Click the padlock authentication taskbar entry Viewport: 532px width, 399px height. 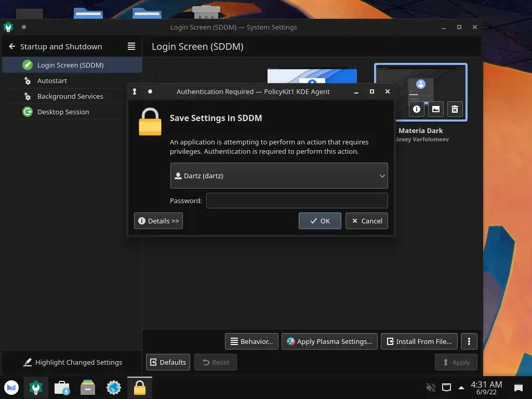[x=139, y=388]
